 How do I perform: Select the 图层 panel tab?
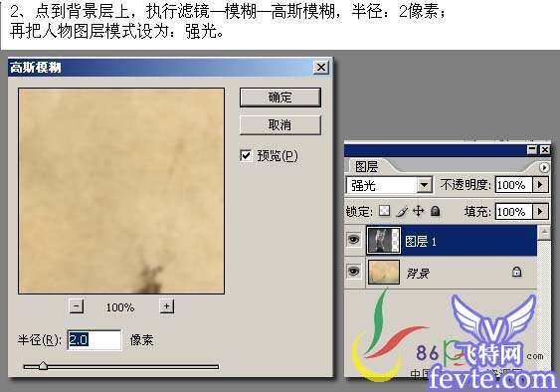pos(366,166)
